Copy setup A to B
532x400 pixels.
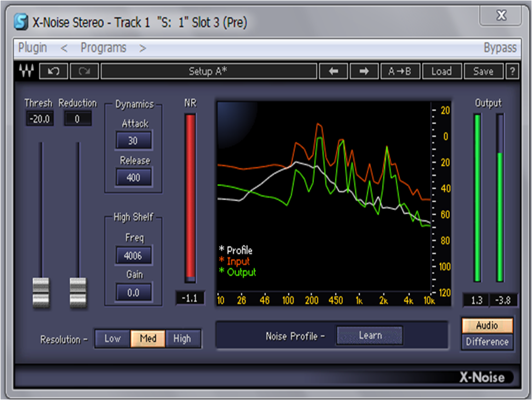[x=400, y=71]
